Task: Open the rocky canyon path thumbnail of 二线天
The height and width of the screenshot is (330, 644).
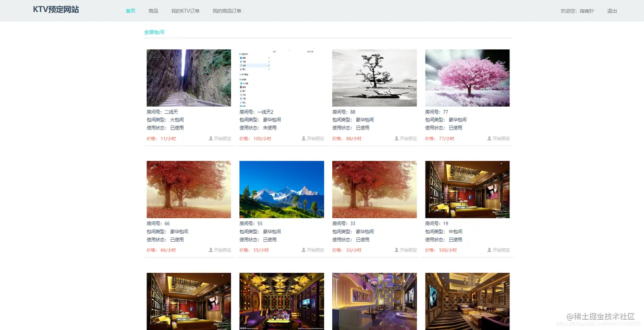Action: tap(189, 78)
